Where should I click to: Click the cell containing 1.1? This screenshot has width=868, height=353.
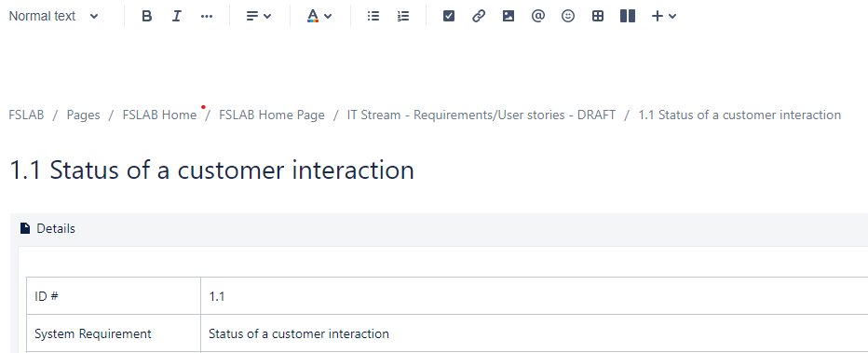(535, 296)
